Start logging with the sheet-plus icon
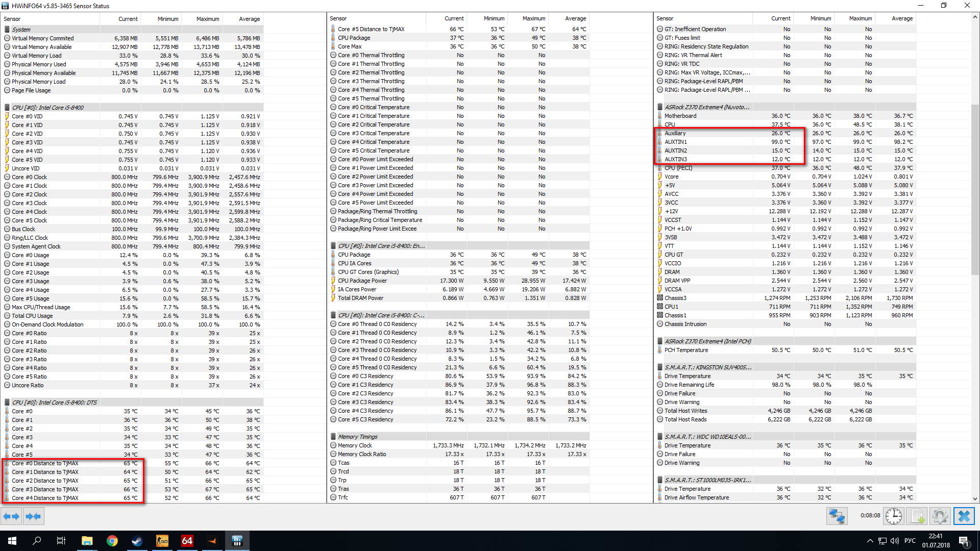This screenshot has height=551, width=980. point(917,516)
